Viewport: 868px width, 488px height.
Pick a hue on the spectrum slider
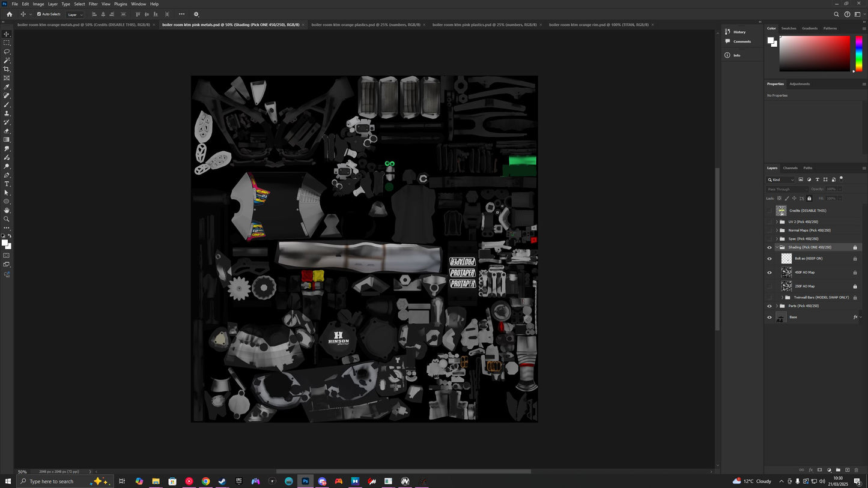coord(859,53)
